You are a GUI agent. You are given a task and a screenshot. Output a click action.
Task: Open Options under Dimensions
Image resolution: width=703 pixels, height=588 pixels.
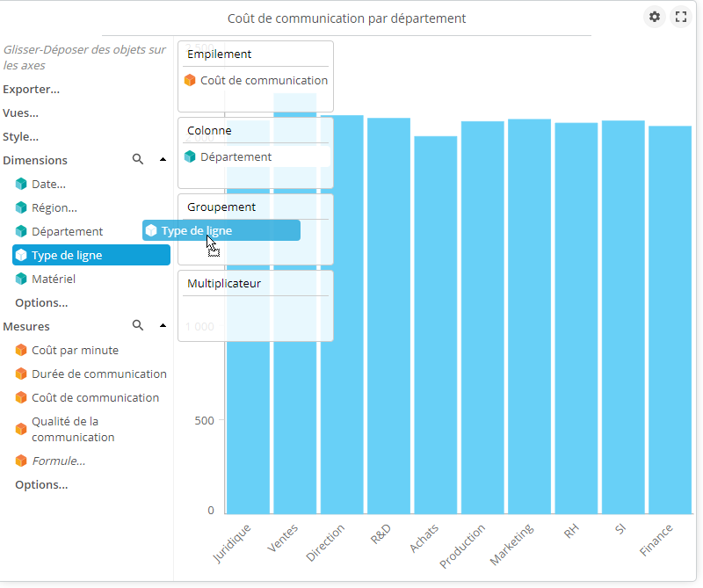click(41, 303)
